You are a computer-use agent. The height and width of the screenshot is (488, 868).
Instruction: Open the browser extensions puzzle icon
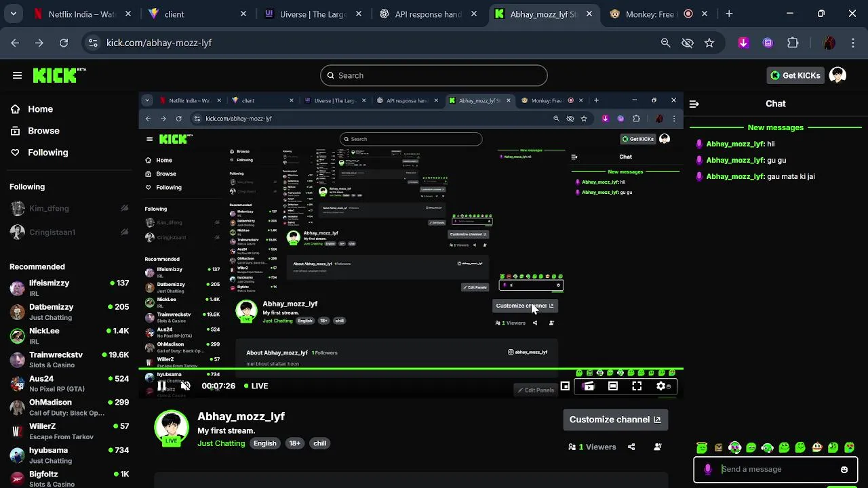pyautogui.click(x=793, y=43)
